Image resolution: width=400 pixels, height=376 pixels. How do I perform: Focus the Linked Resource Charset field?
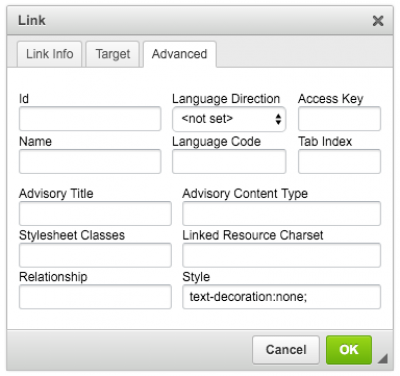tap(281, 255)
